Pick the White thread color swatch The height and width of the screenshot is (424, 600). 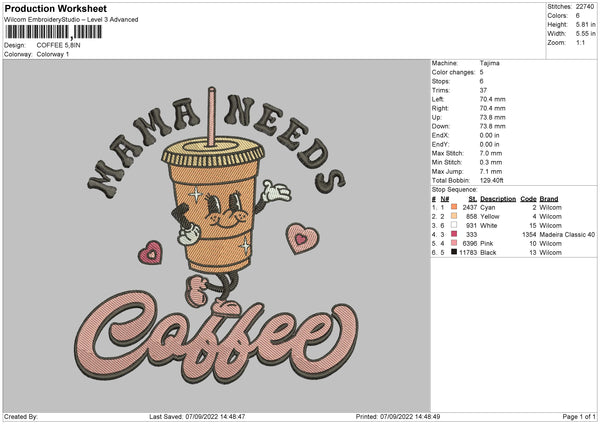(x=454, y=225)
